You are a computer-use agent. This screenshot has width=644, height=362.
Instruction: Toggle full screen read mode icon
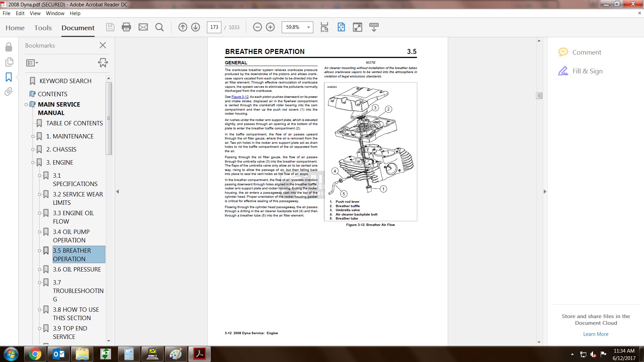358,27
